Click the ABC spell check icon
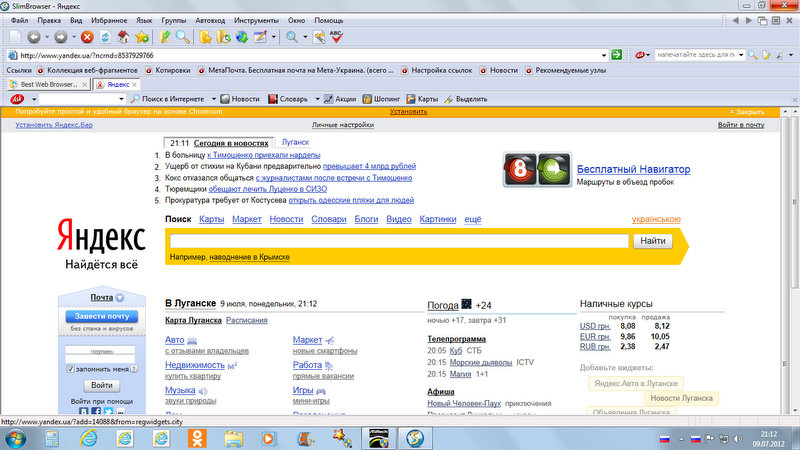Screen dimensions: 800x450 coord(336,37)
